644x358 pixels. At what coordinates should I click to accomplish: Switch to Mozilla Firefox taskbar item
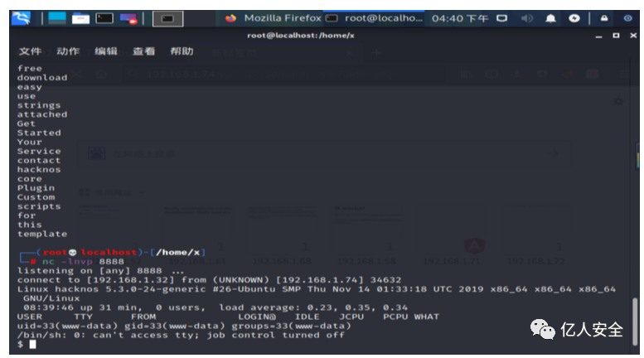pos(273,18)
